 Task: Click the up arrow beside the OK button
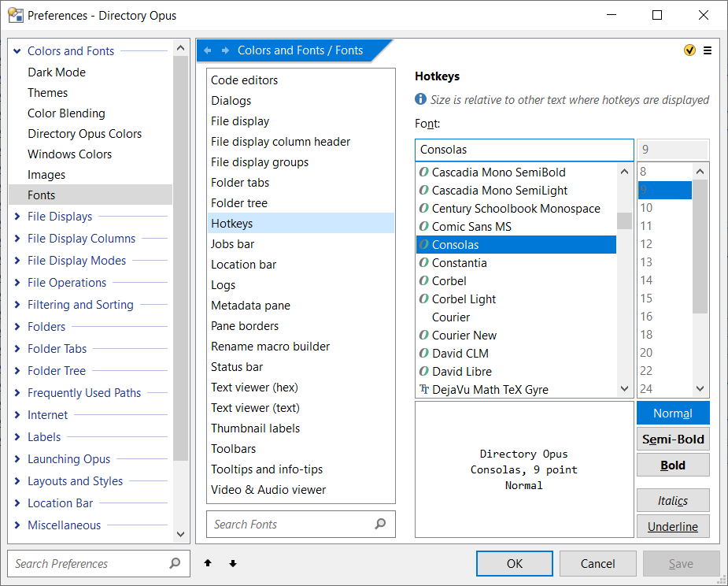(208, 563)
